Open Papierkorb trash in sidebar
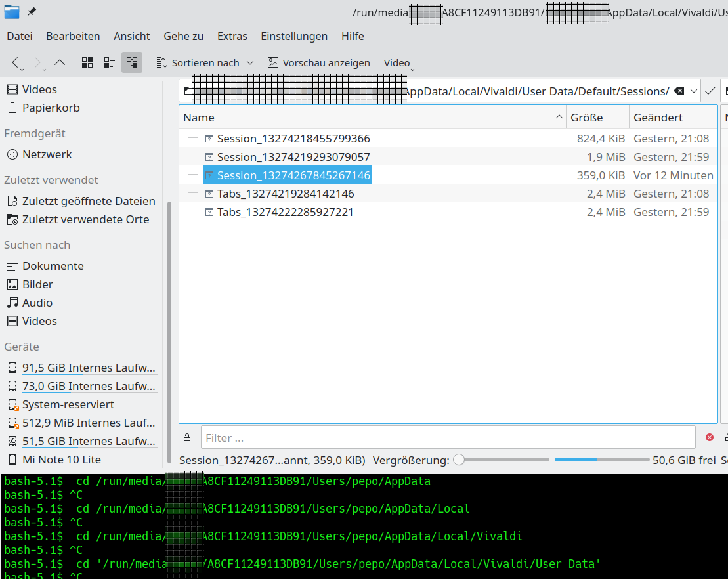Image resolution: width=728 pixels, height=579 pixels. [x=43, y=108]
